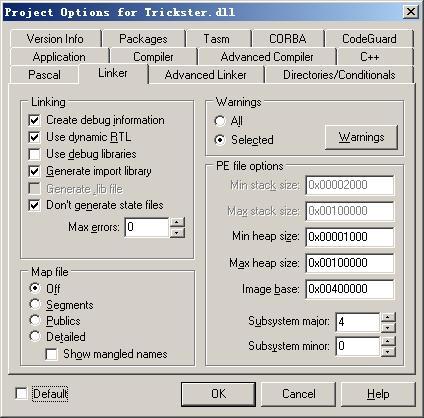Viewport: 424px width, 418px height.
Task: Click the Image base input field
Action: pos(350,289)
